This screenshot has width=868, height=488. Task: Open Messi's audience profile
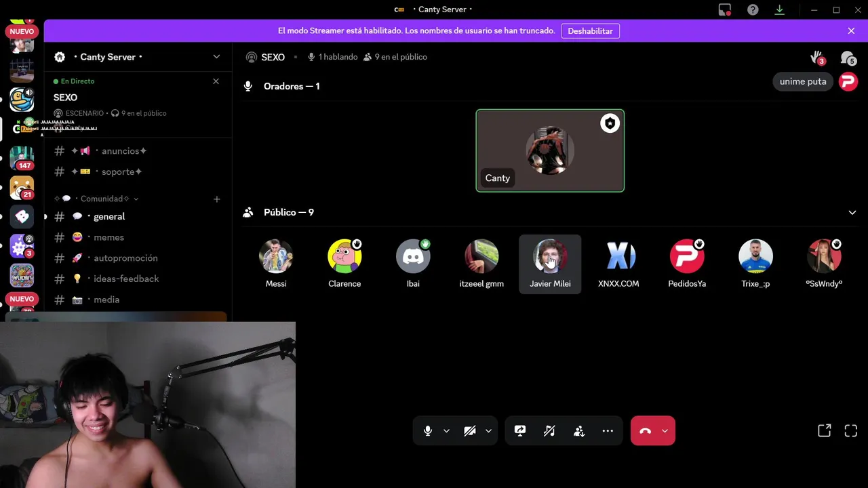point(276,264)
